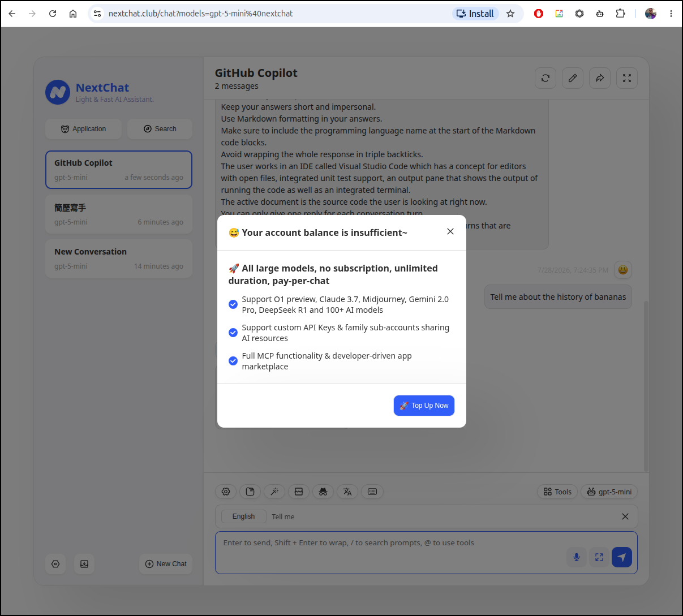Dismiss the 'Tell me' suggestion bar
683x616 pixels.
click(x=625, y=516)
